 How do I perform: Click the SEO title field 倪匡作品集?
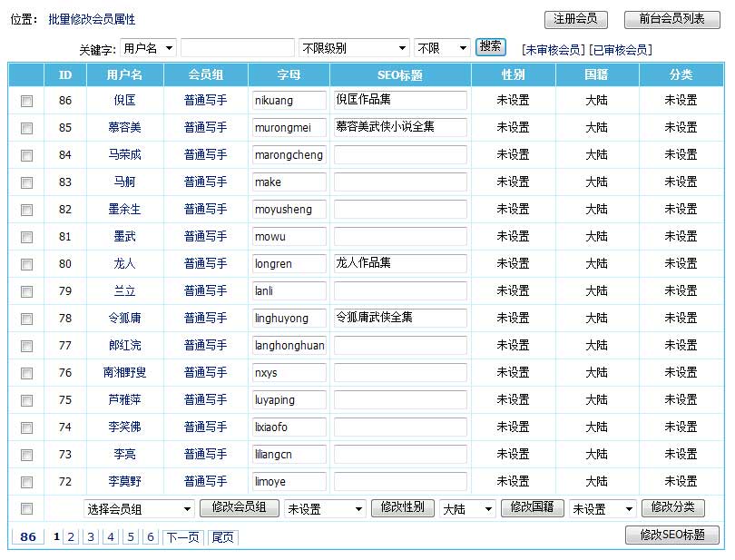click(x=400, y=101)
